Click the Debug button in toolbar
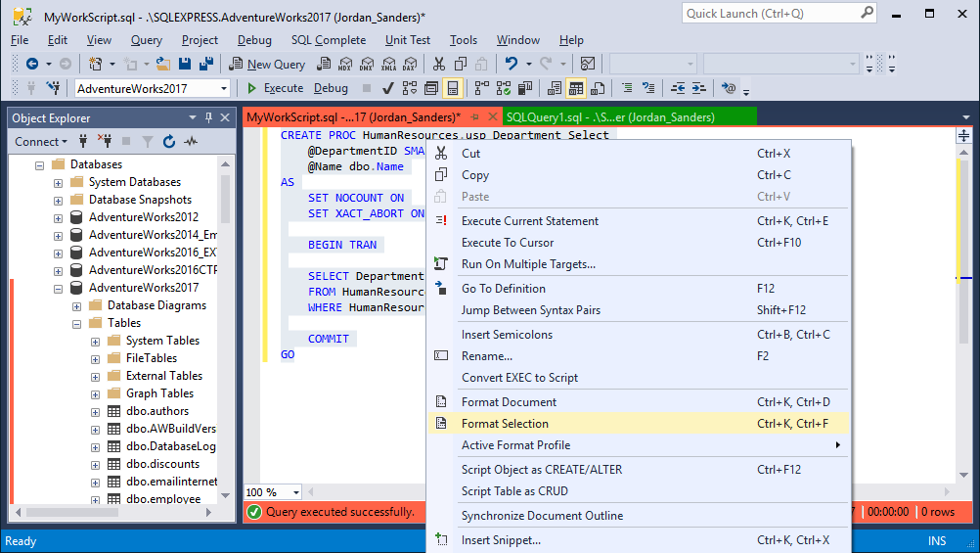Image resolution: width=980 pixels, height=553 pixels. tap(331, 88)
